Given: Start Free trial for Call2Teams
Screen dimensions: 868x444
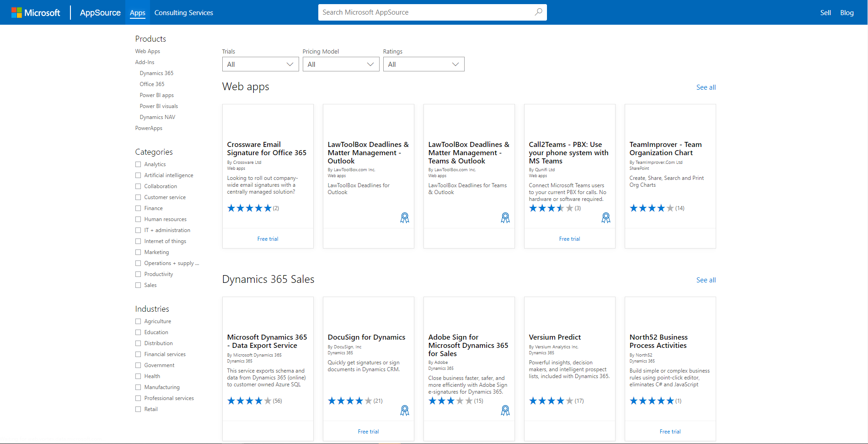Looking at the screenshot, I should (570, 239).
